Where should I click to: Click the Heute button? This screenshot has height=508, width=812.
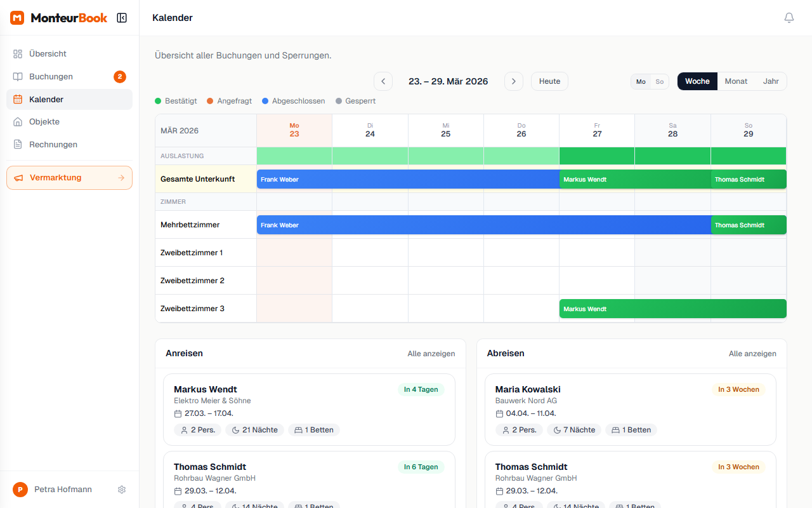(x=549, y=81)
